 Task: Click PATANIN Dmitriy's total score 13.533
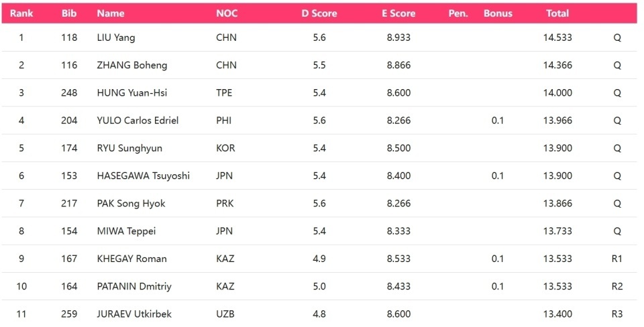point(557,286)
